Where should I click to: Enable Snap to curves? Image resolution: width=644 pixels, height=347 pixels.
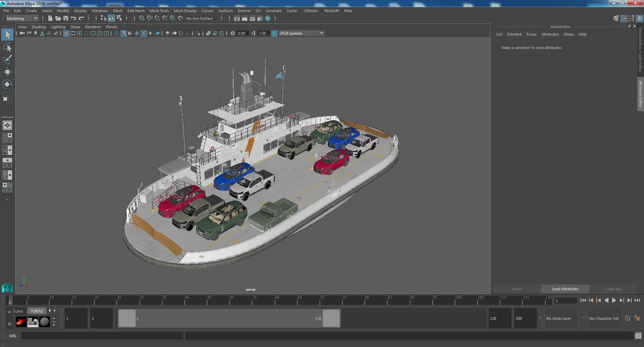pyautogui.click(x=150, y=18)
